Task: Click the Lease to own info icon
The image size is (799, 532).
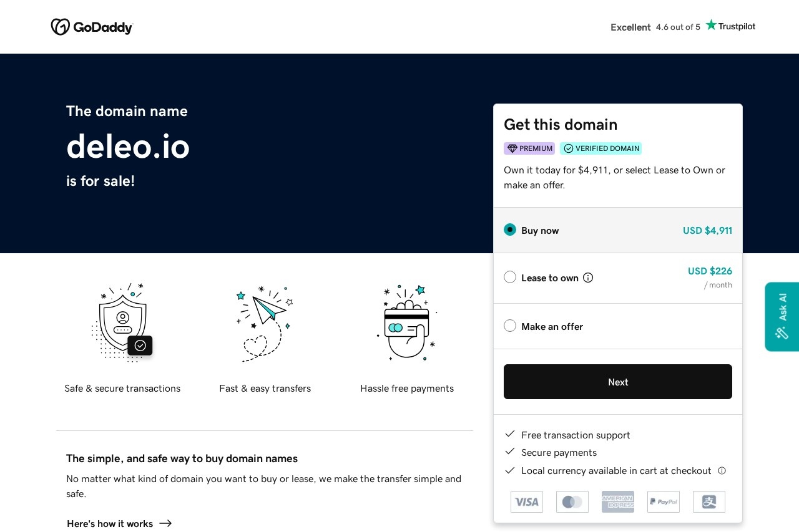Action: tap(588, 278)
